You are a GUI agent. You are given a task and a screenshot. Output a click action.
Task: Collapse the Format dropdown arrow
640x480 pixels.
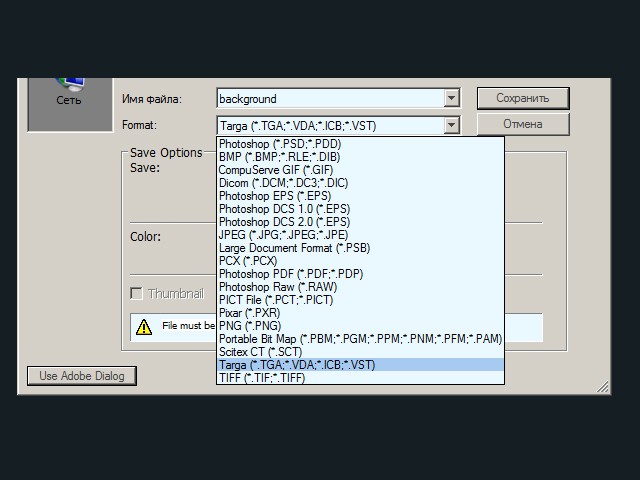coord(451,125)
